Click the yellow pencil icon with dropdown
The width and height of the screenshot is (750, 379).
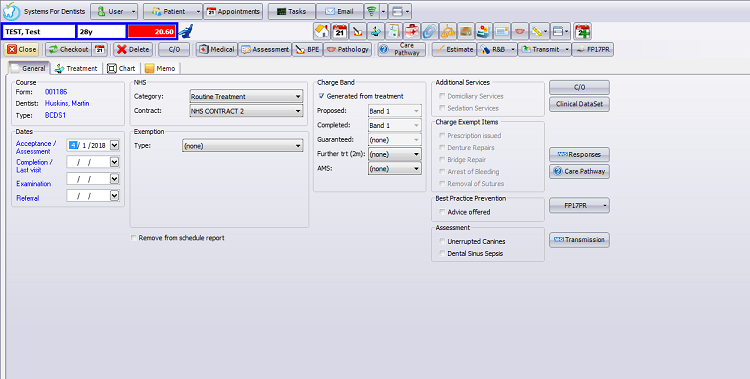point(540,32)
